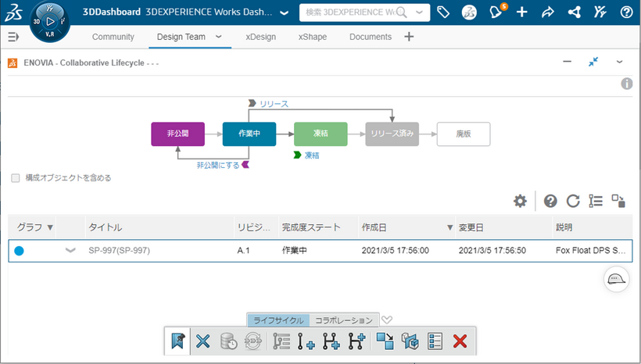Click the red X delete icon

(460, 341)
